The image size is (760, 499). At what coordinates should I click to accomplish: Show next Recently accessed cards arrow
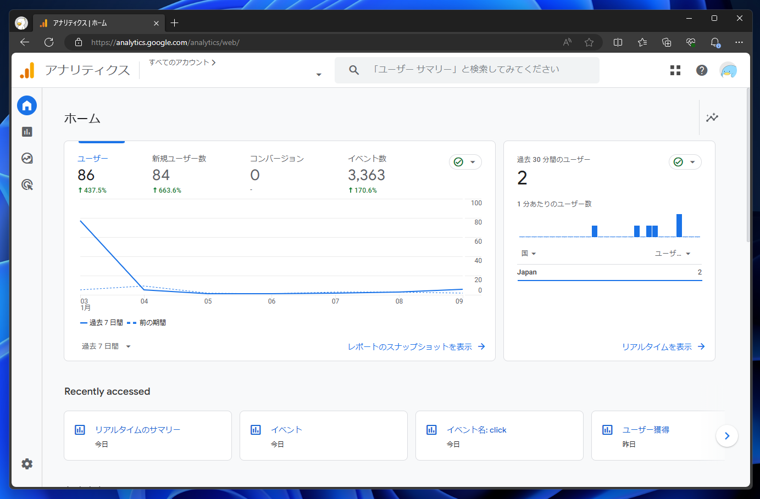click(727, 436)
